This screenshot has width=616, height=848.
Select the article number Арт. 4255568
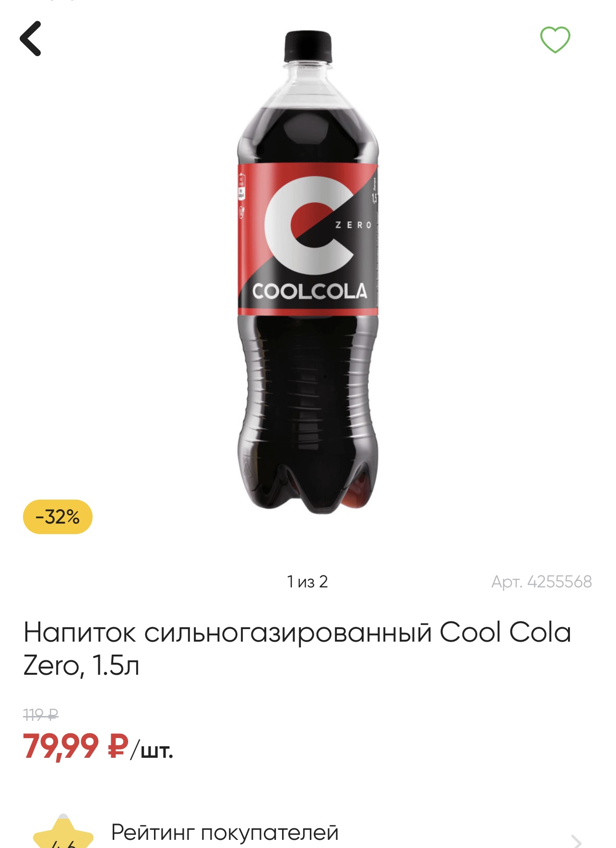pyautogui.click(x=542, y=582)
